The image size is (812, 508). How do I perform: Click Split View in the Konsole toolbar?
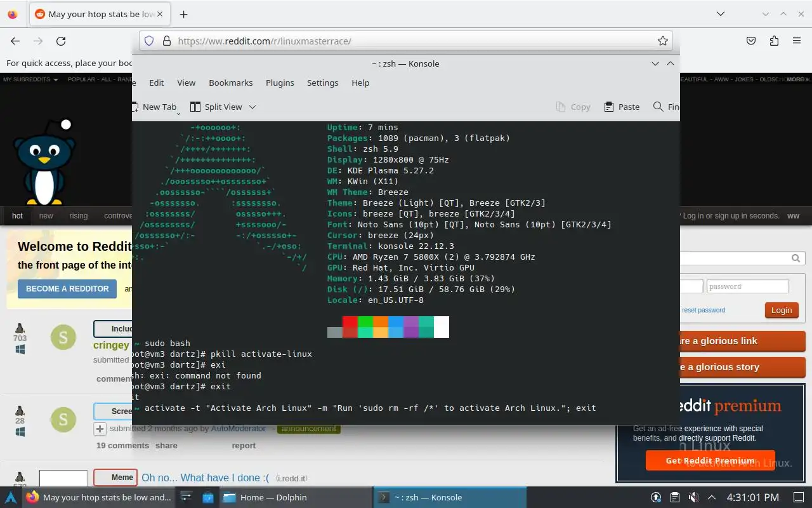click(216, 107)
